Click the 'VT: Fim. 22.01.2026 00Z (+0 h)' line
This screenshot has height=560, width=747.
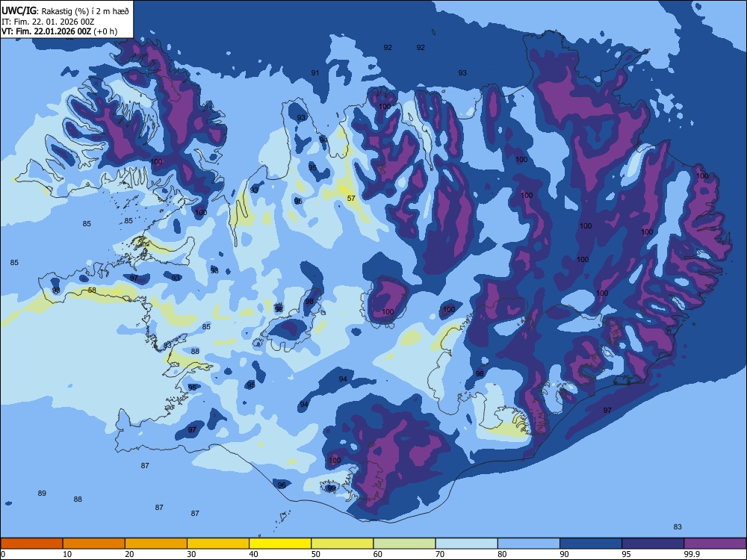[59, 31]
